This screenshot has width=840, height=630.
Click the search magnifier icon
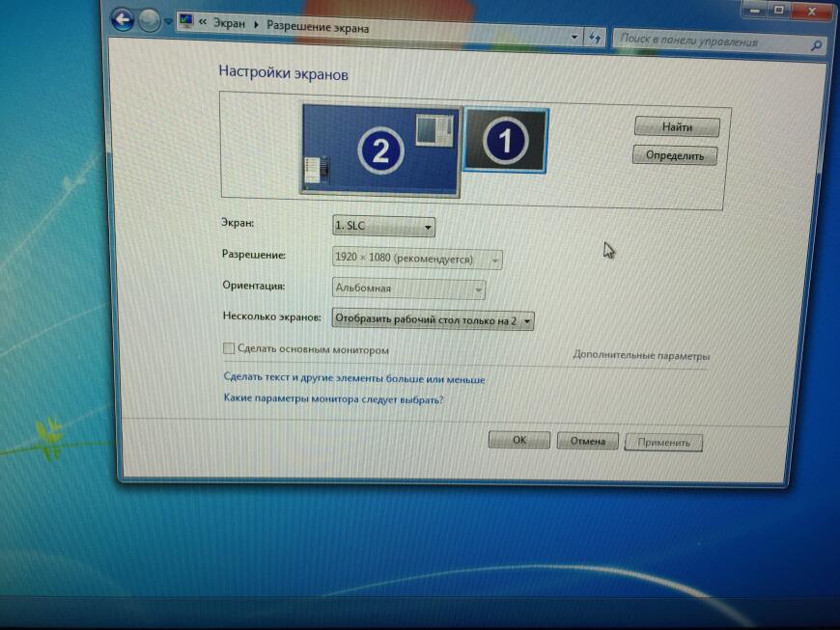pos(816,46)
